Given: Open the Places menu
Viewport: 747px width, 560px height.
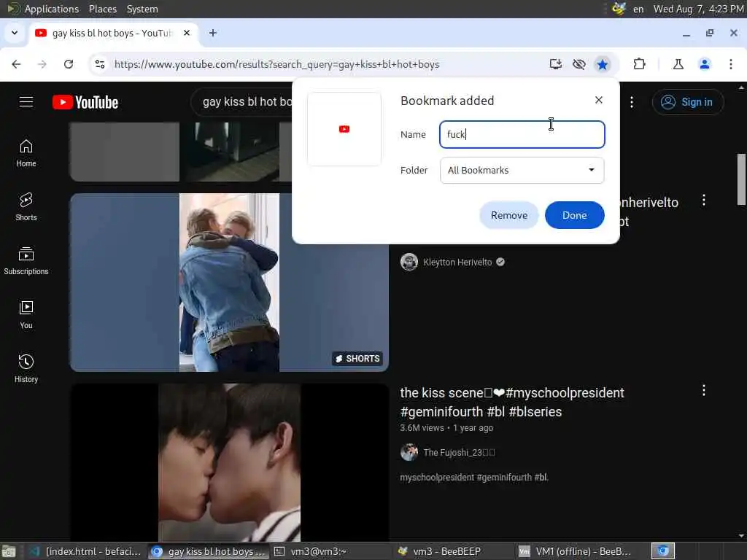Looking at the screenshot, I should point(102,9).
